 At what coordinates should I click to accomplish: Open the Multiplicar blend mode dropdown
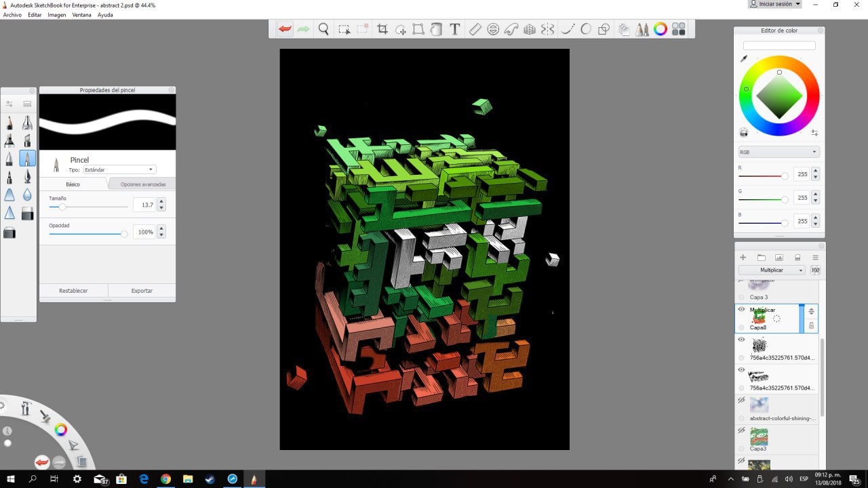(x=772, y=270)
